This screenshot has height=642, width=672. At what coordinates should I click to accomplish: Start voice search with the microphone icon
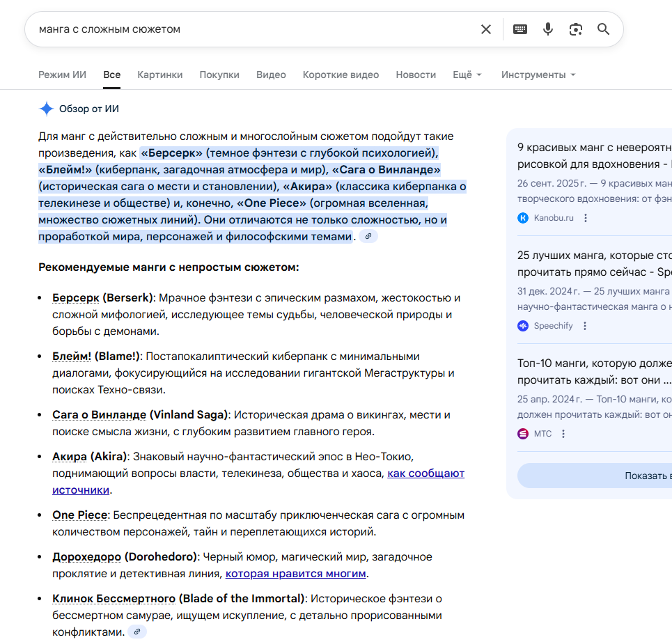click(x=548, y=29)
